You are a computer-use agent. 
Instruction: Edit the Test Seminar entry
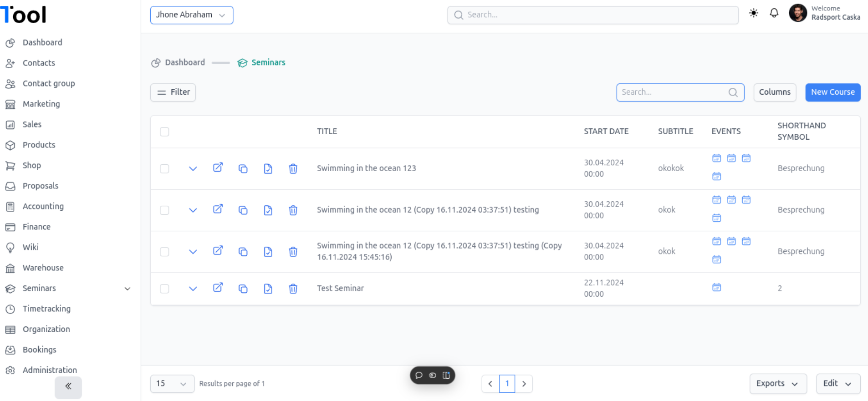coord(218,288)
